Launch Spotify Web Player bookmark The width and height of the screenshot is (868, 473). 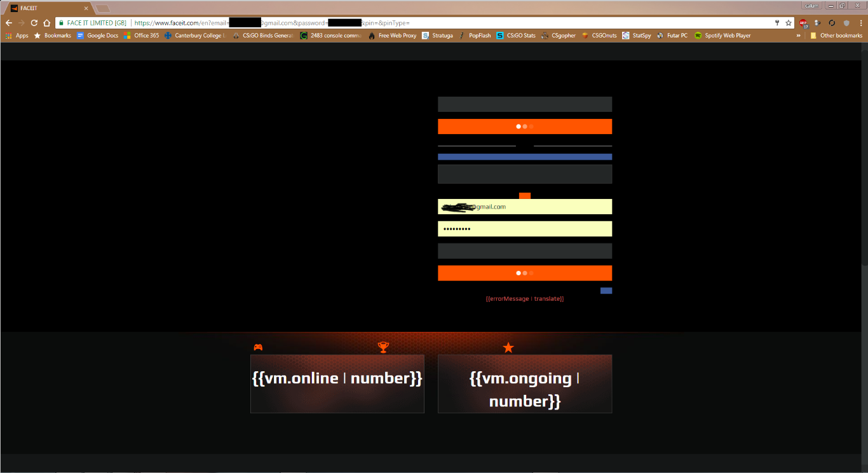point(722,36)
